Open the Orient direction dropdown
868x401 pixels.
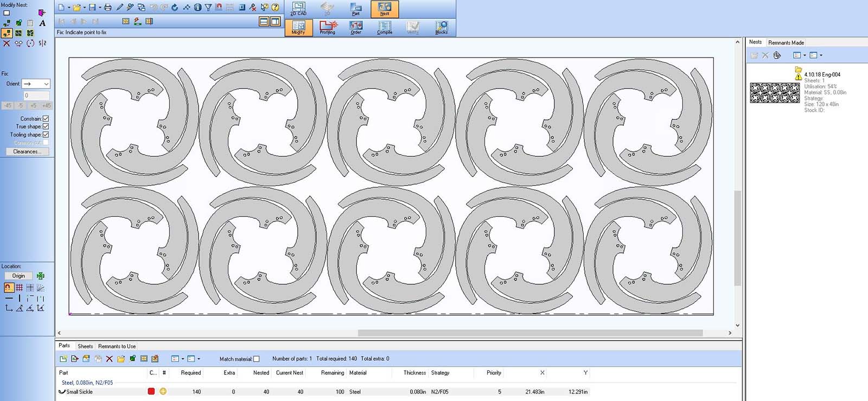click(x=46, y=84)
